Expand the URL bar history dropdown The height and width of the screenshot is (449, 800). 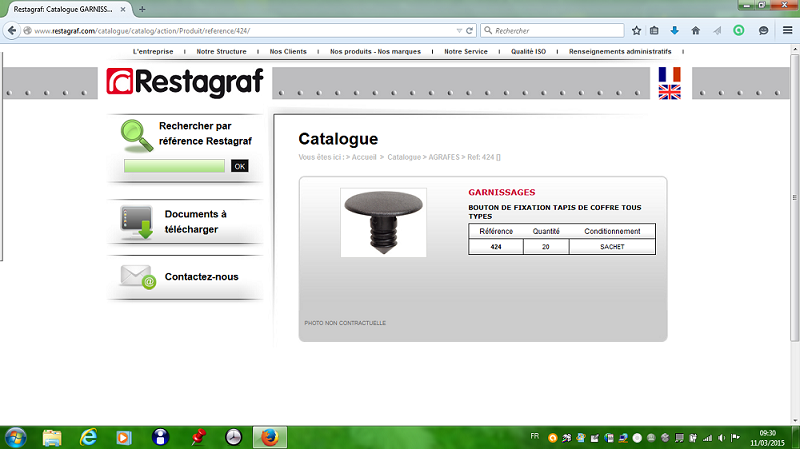pos(458,31)
